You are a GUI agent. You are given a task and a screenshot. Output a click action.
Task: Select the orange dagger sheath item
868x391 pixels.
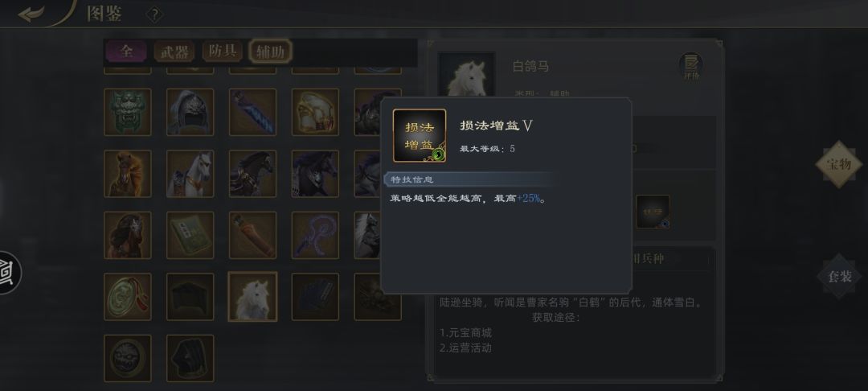click(252, 235)
